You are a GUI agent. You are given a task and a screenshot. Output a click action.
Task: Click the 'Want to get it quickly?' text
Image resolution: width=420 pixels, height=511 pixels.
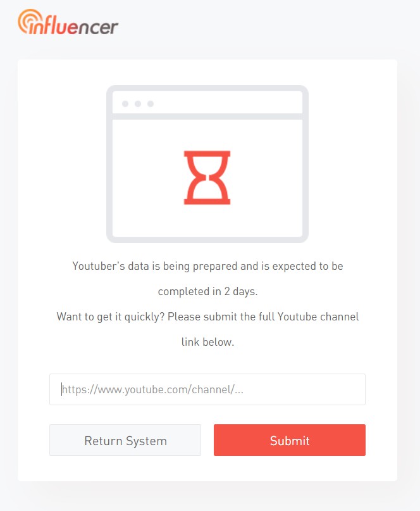coord(110,317)
